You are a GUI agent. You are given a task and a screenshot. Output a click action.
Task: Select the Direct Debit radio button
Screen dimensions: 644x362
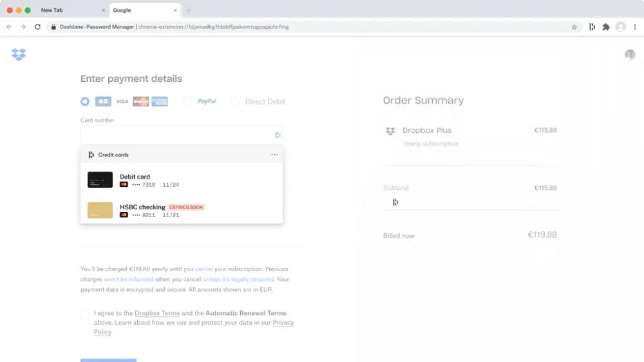coord(234,102)
